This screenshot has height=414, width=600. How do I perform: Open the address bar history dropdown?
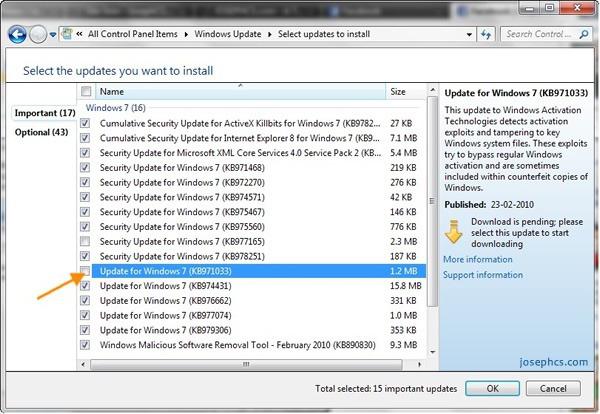click(469, 34)
